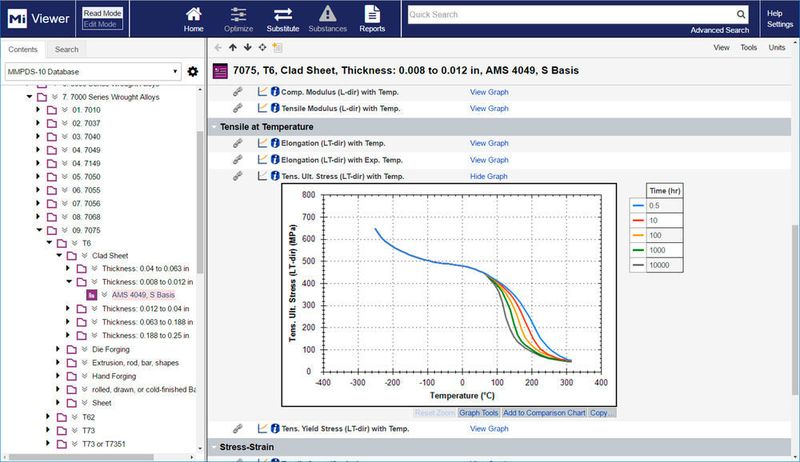800x462 pixels.
Task: Switch to the Search tab
Action: pyautogui.click(x=67, y=49)
